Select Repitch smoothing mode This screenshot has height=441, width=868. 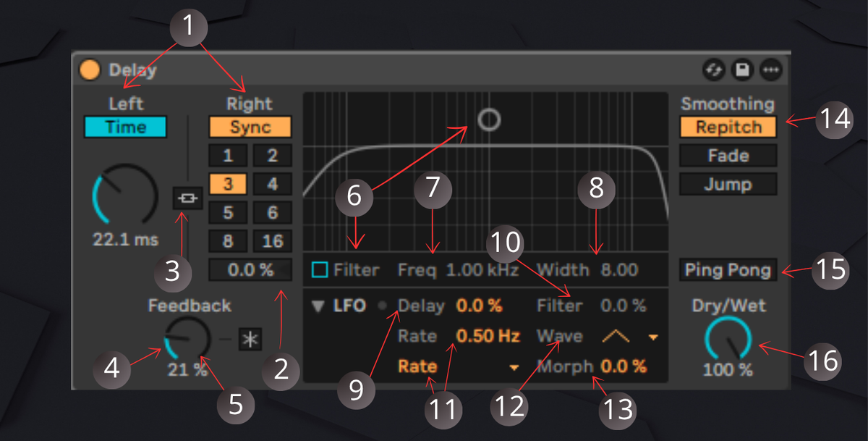728,127
